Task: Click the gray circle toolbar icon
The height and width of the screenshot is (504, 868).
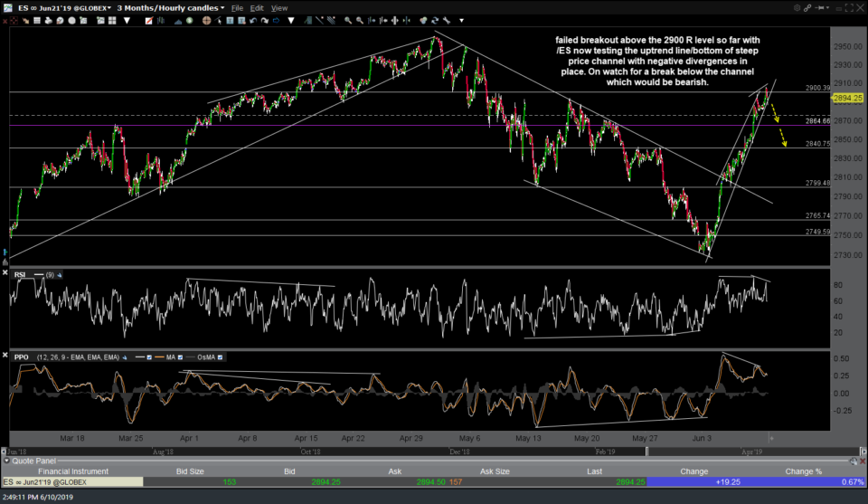Action: [x=71, y=21]
